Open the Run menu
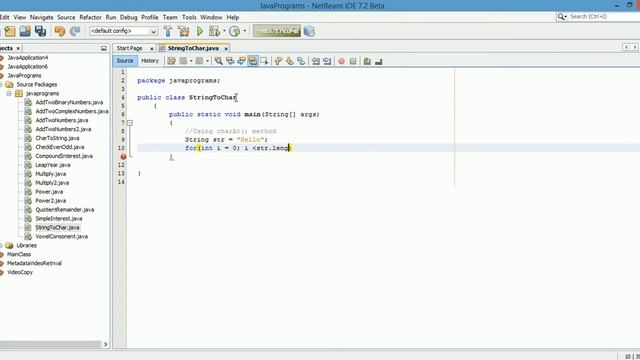The height and width of the screenshot is (360, 640). click(111, 18)
